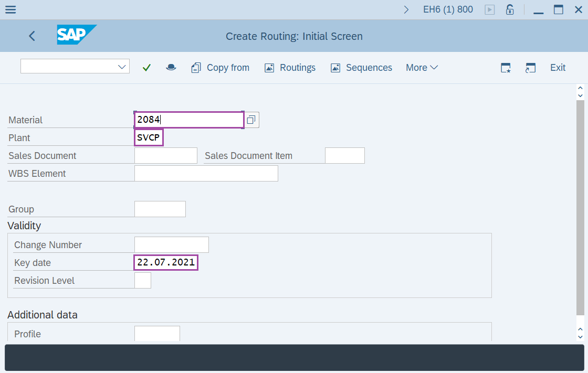Screen dimensions: 588x373
Task: Click the green checkmark Continue icon
Action: [146, 67]
